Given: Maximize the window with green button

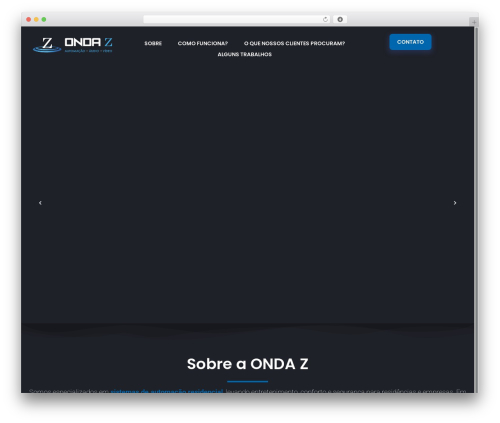Looking at the screenshot, I should coord(44,19).
